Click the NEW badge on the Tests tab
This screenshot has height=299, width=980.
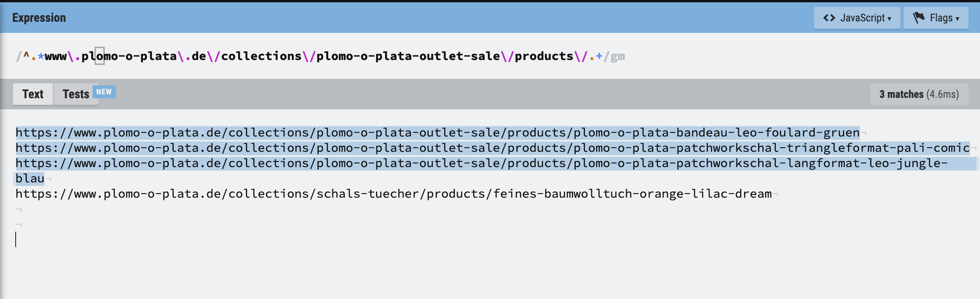[x=104, y=92]
